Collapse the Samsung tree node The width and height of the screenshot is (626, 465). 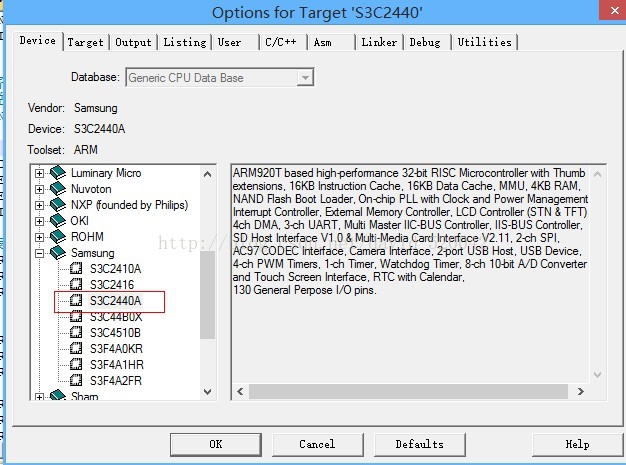pos(39,253)
